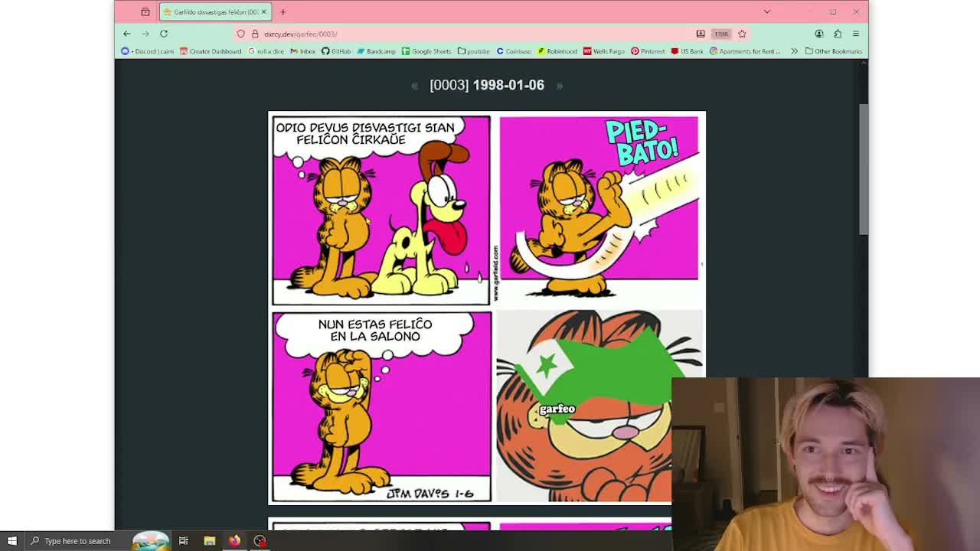Reset the 170% zoom level badge
The width and height of the screenshot is (980, 551).
721,34
